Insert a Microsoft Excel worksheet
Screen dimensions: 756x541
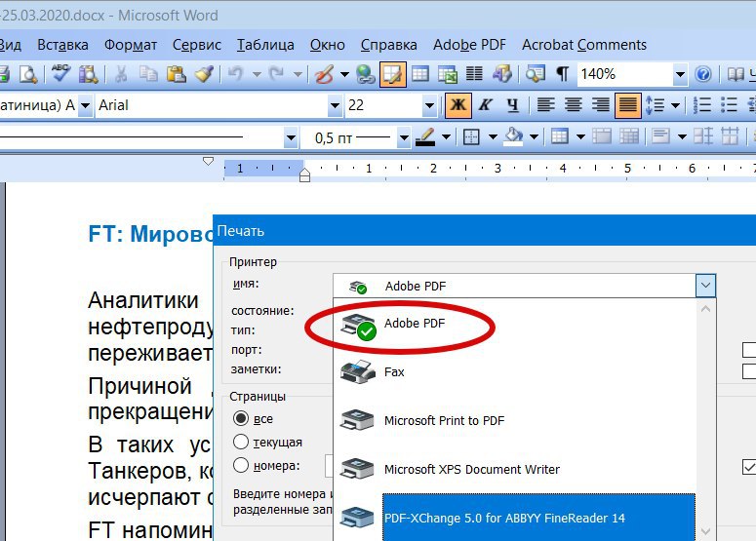tap(448, 74)
